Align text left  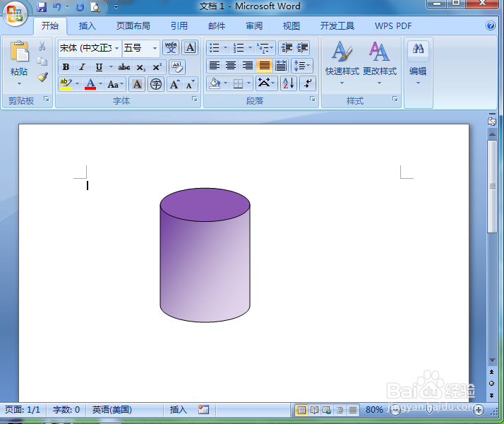click(215, 66)
